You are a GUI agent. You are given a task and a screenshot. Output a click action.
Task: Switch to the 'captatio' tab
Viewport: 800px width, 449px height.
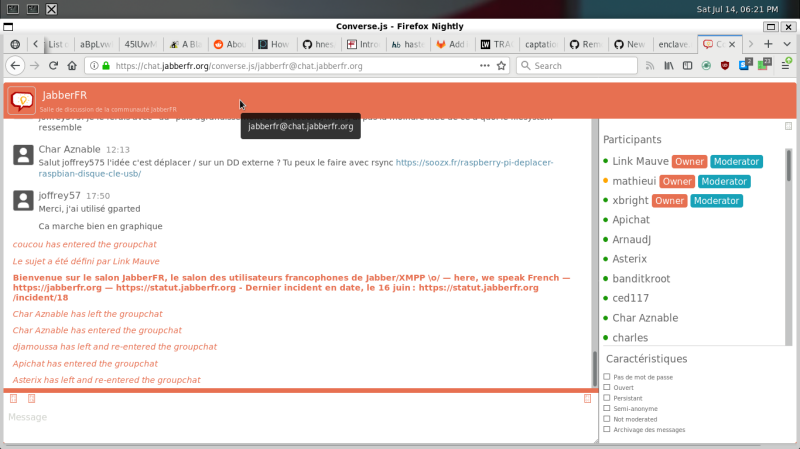coord(541,44)
